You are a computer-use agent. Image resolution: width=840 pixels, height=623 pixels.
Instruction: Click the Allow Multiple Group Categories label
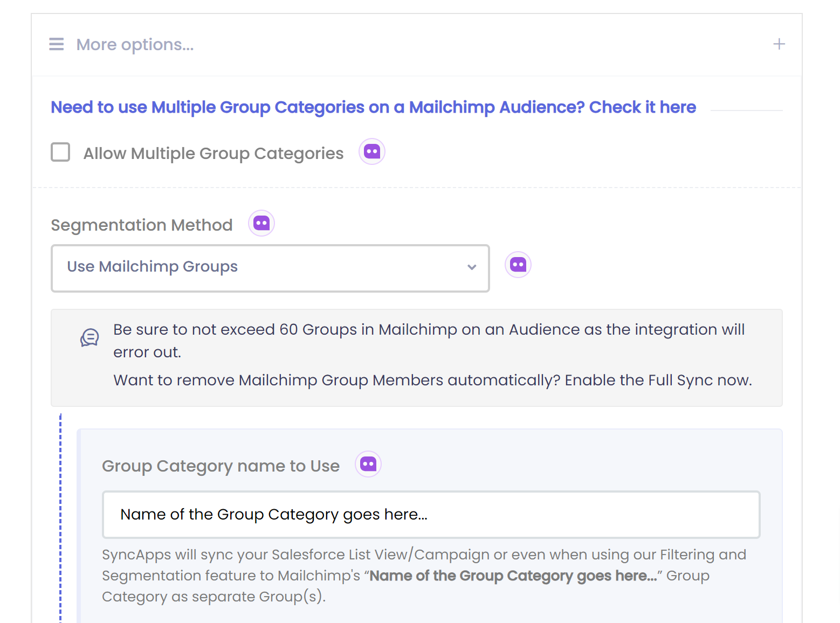pos(214,154)
